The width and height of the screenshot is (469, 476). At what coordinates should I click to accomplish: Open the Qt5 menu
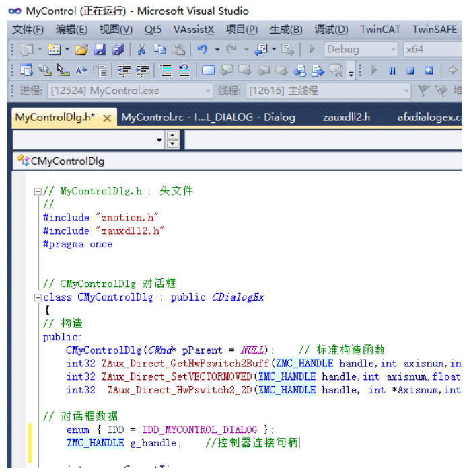[153, 30]
